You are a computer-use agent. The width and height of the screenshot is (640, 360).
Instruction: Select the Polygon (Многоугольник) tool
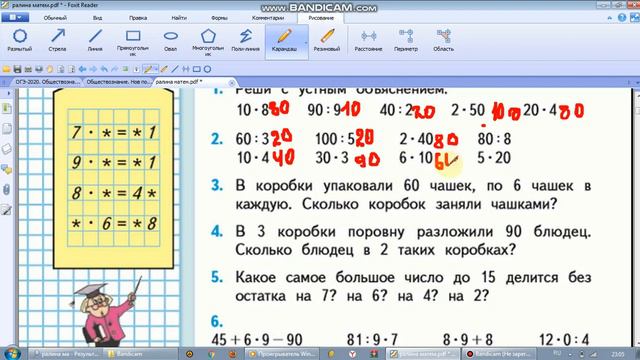pos(208,42)
